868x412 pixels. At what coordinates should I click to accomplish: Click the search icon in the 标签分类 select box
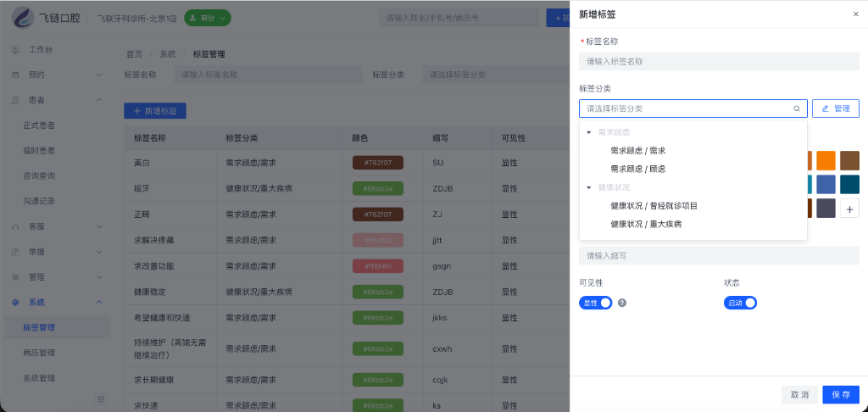797,109
